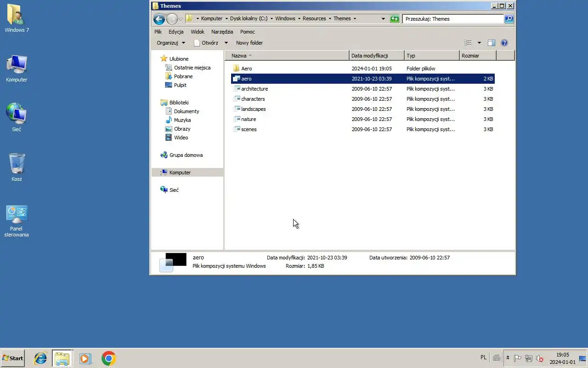This screenshot has width=588, height=368.
Task: Click the Otwórz toolbar button
Action: coord(206,43)
